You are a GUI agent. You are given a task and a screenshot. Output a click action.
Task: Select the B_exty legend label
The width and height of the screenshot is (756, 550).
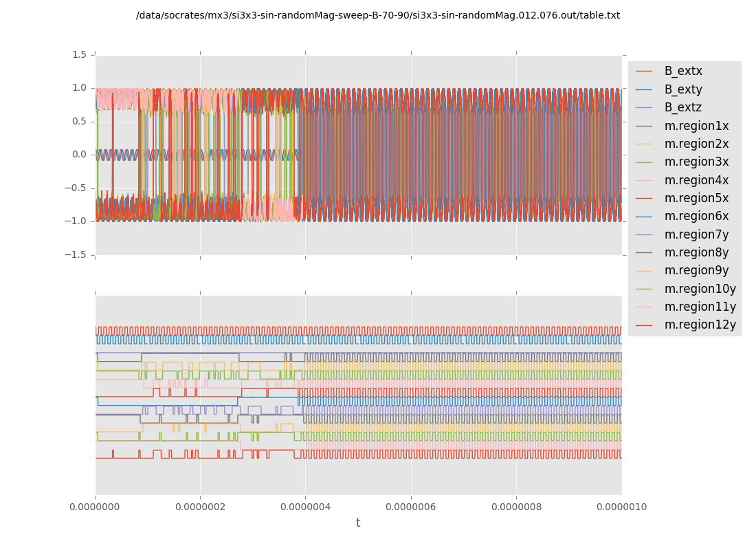click(683, 89)
